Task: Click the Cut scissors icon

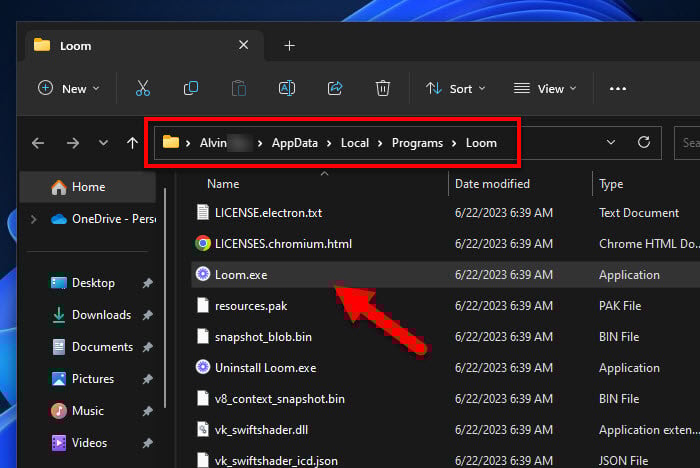Action: (143, 88)
